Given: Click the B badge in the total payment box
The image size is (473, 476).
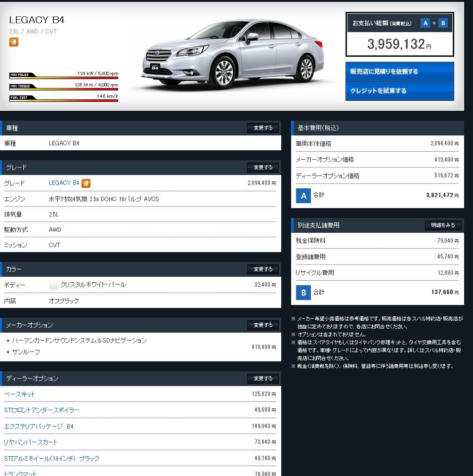Looking at the screenshot, I should 443,23.
